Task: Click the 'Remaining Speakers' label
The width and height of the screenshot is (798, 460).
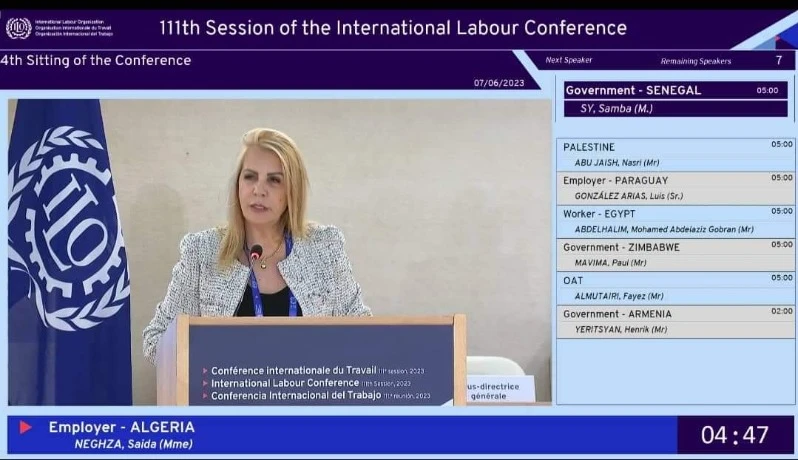Action: pos(696,61)
